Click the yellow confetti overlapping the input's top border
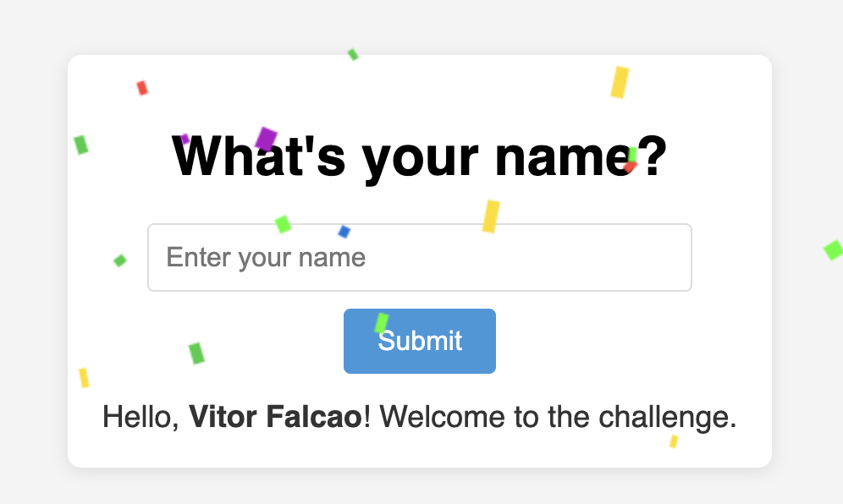This screenshot has width=843, height=504. click(x=491, y=216)
